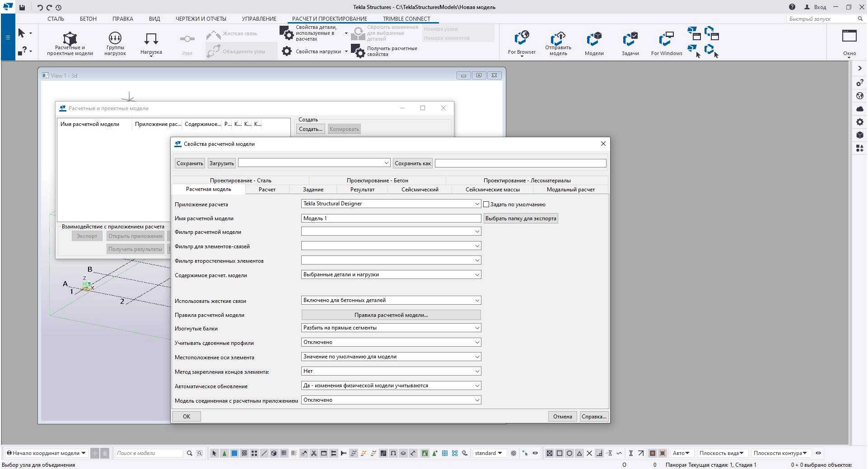
Task: Toggle blue square select-switch in bottom toolbar
Action: coord(234,453)
